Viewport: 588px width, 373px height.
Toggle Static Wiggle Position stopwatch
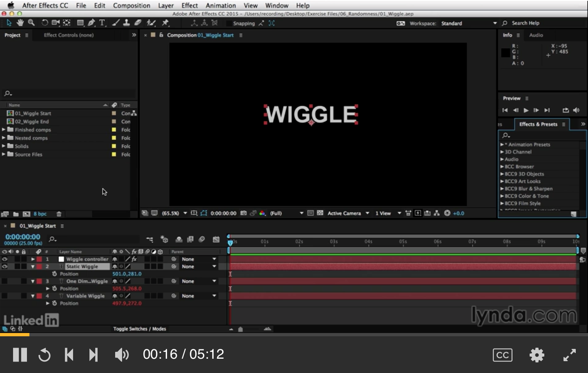pos(54,274)
